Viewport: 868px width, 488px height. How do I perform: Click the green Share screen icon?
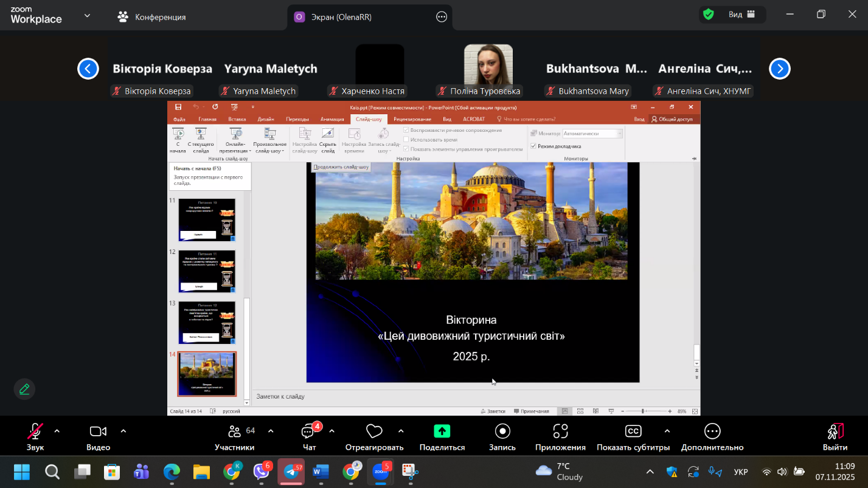tap(442, 431)
